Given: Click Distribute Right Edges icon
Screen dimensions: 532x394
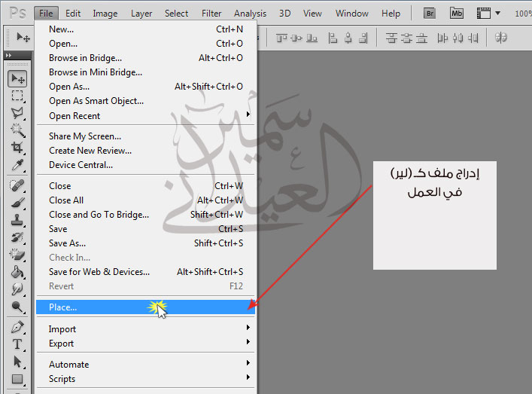Looking at the screenshot, I should tap(473, 38).
